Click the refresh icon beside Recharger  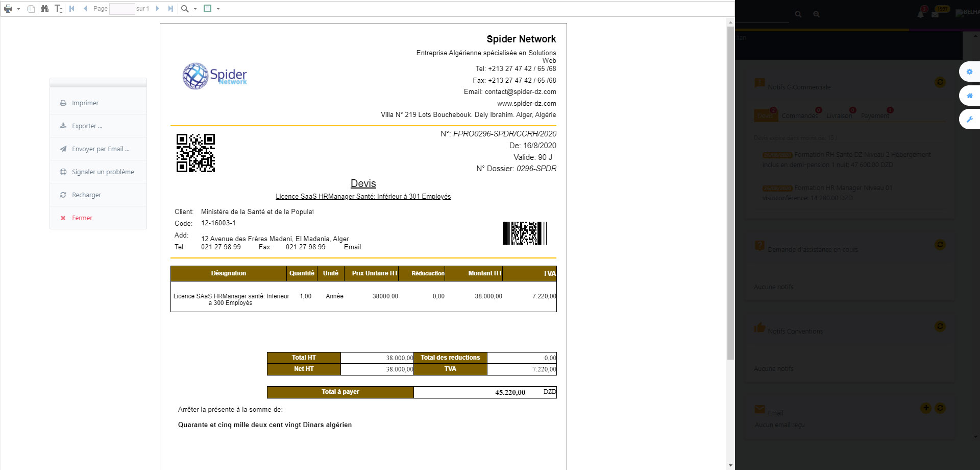click(63, 195)
